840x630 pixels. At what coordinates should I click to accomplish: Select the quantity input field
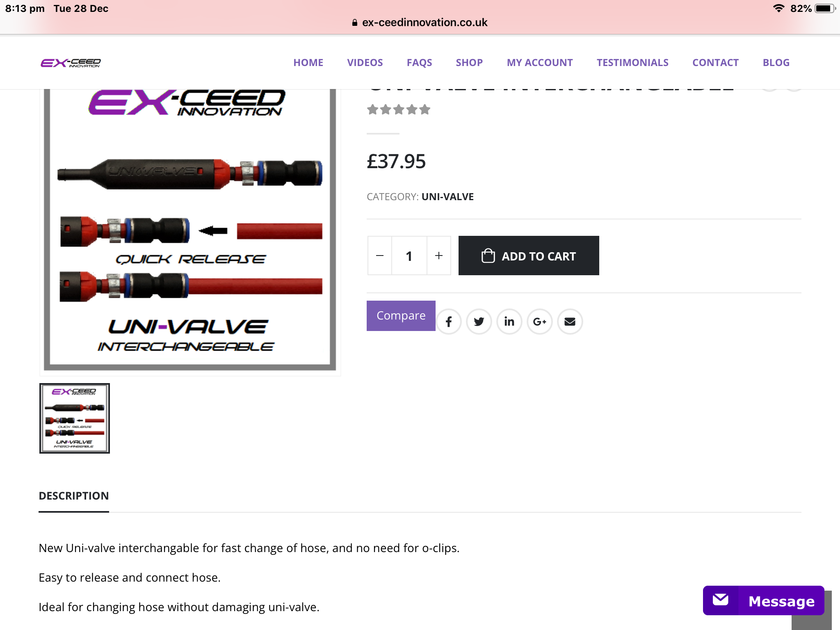click(x=409, y=256)
